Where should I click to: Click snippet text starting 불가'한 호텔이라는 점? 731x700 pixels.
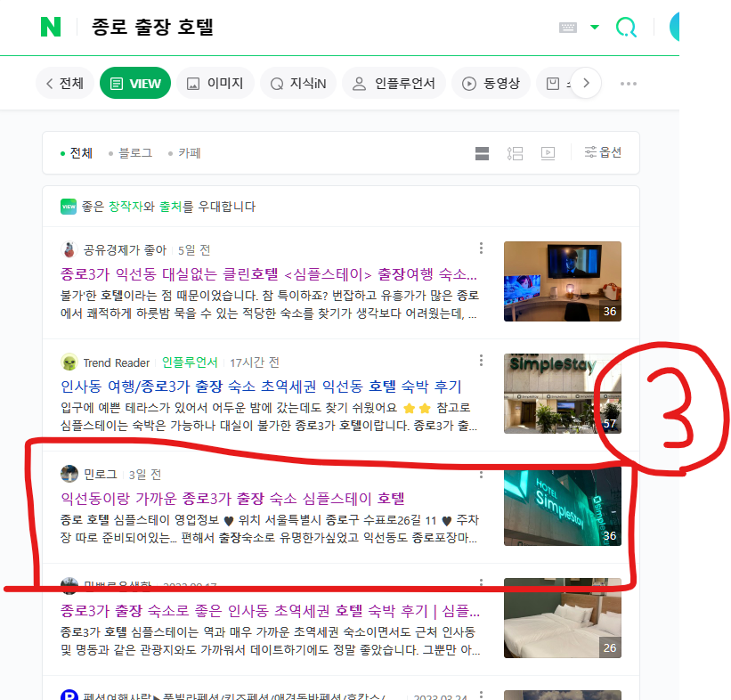click(270, 304)
